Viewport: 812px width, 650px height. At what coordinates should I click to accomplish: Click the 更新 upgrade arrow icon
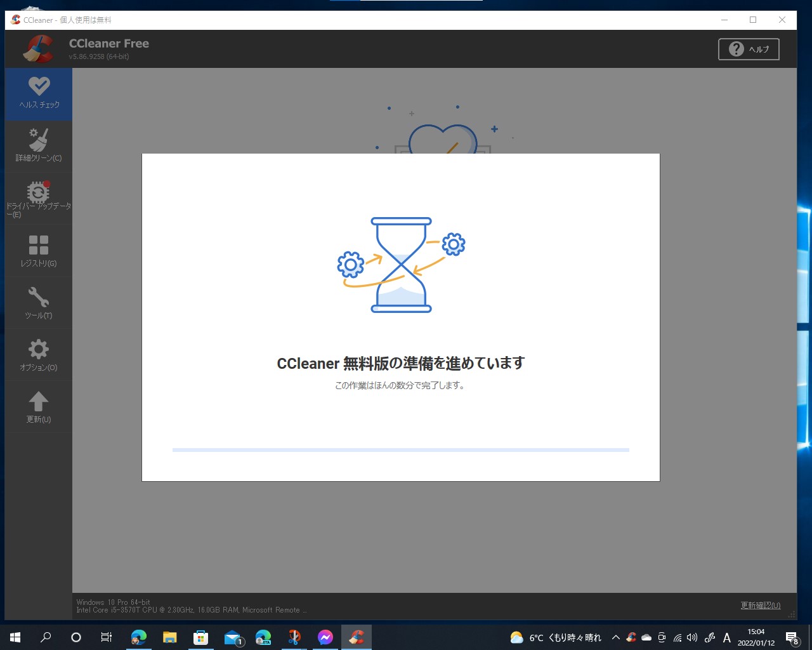coord(39,406)
